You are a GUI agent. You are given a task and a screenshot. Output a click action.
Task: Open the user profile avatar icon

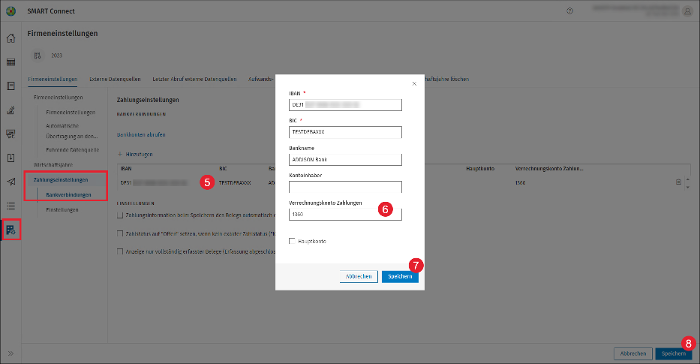pos(687,11)
